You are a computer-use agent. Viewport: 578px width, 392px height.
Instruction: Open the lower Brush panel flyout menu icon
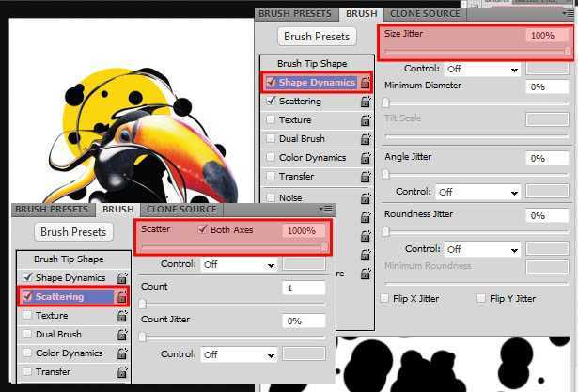click(326, 209)
